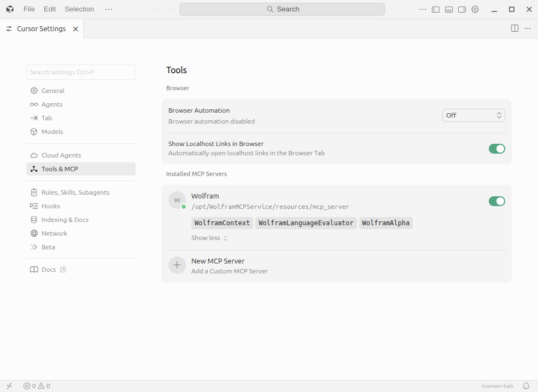This screenshot has width=538, height=392.
Task: Open the notifications bell in status bar
Action: tap(526, 386)
